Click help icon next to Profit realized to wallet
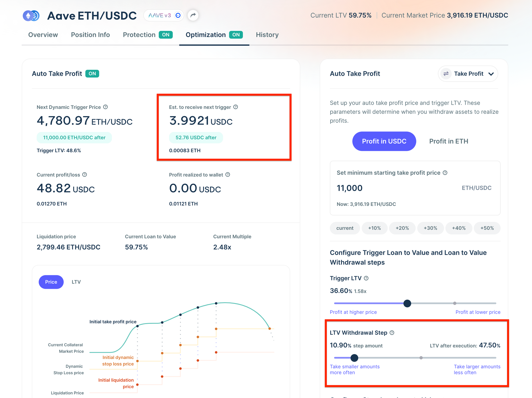This screenshot has height=398, width=532. pyautogui.click(x=228, y=175)
